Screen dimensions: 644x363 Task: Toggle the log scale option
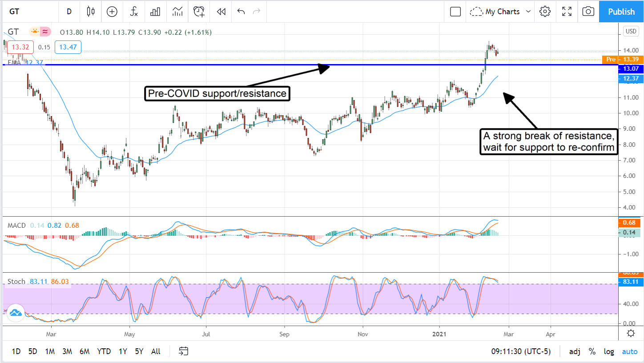click(x=609, y=351)
